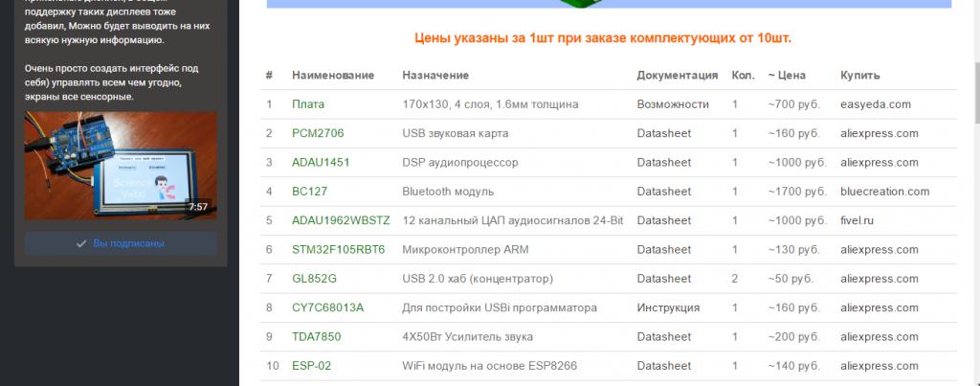Open easyeda.com buy link
Viewport: 980px width, 386px height.
(876, 104)
